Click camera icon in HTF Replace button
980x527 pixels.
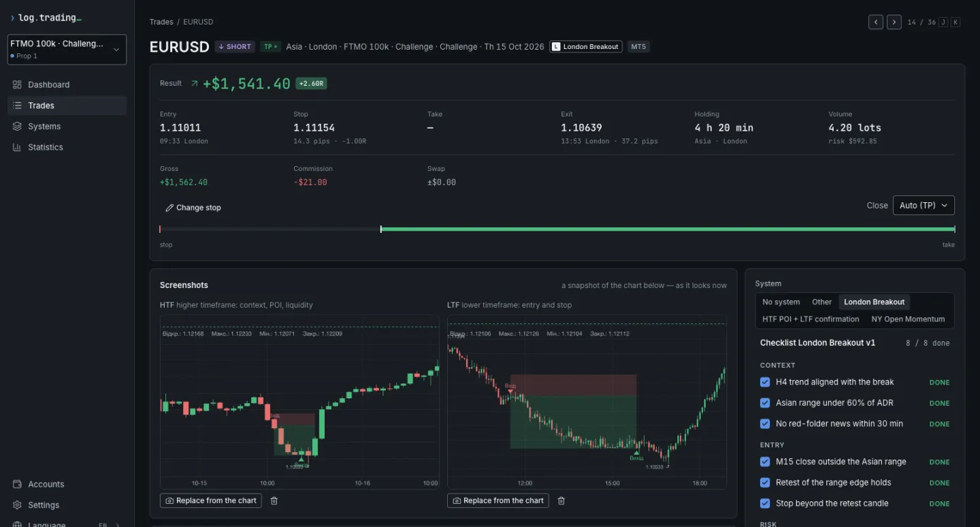pyautogui.click(x=170, y=500)
